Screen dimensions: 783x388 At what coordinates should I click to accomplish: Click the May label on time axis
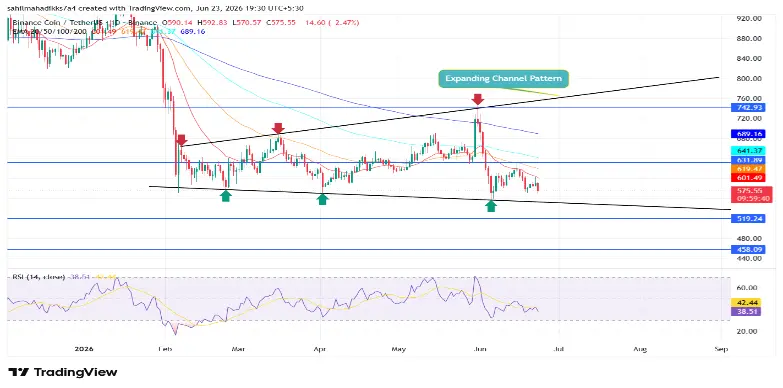click(x=398, y=349)
